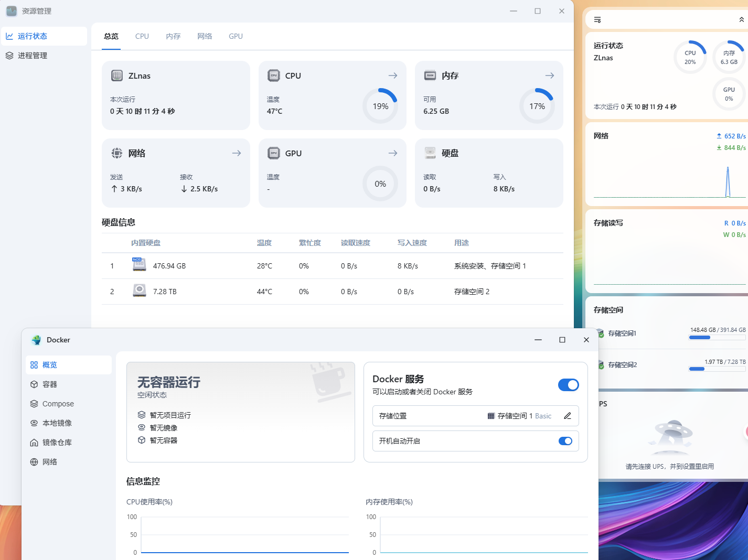Open network card details arrow
The height and width of the screenshot is (560, 748).
point(237,153)
